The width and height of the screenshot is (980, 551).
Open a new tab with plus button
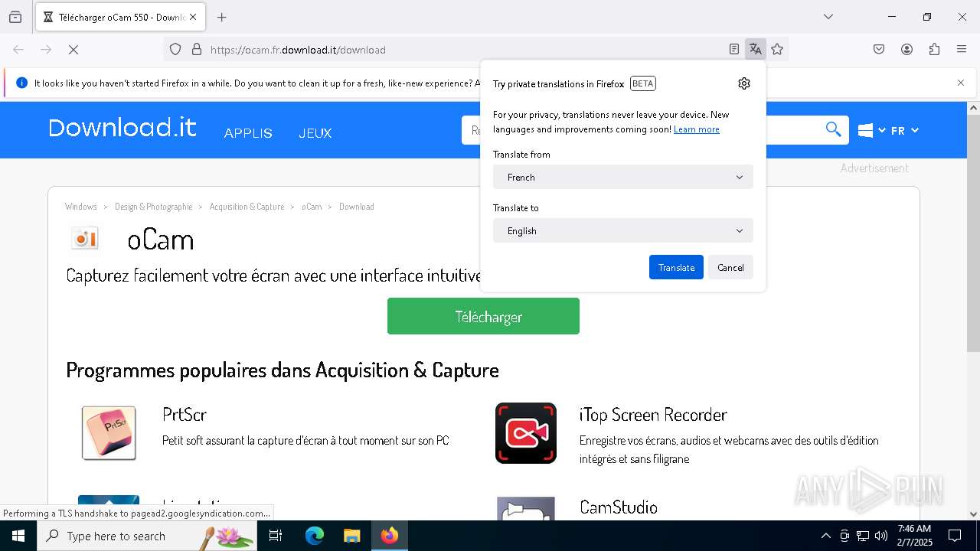pyautogui.click(x=222, y=17)
